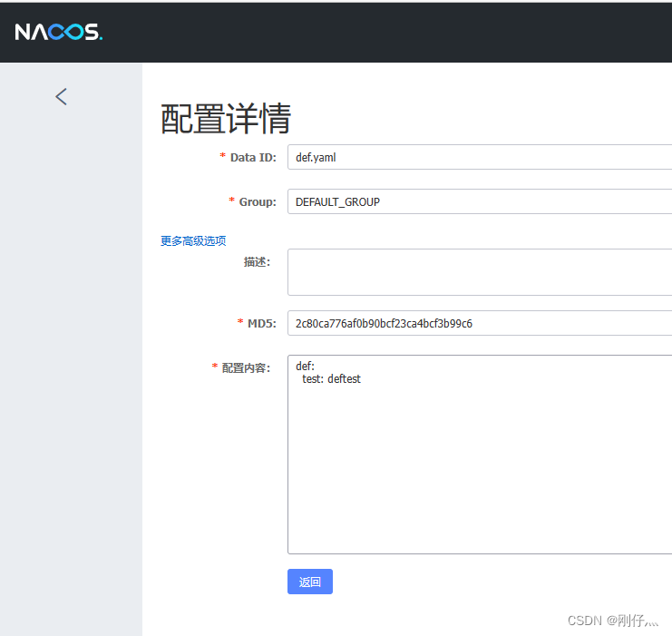Click inside the 配置内容 content text area
Screen dimensions: 672x636
tap(480, 455)
